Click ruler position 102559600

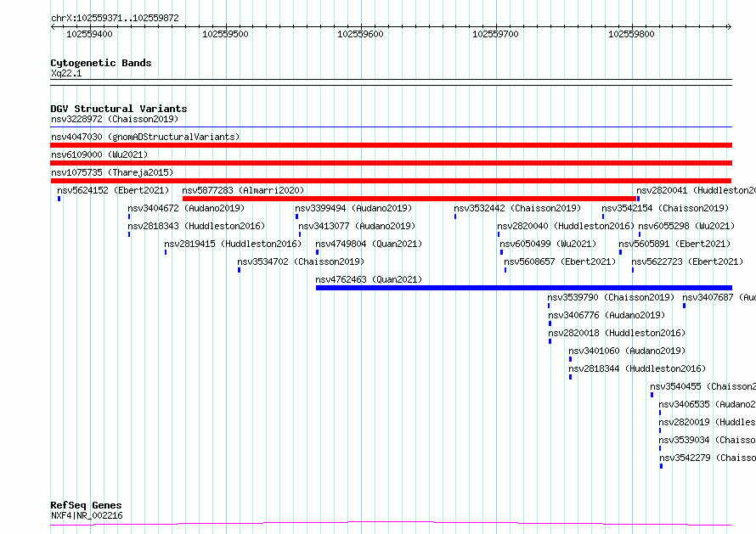coord(360,34)
